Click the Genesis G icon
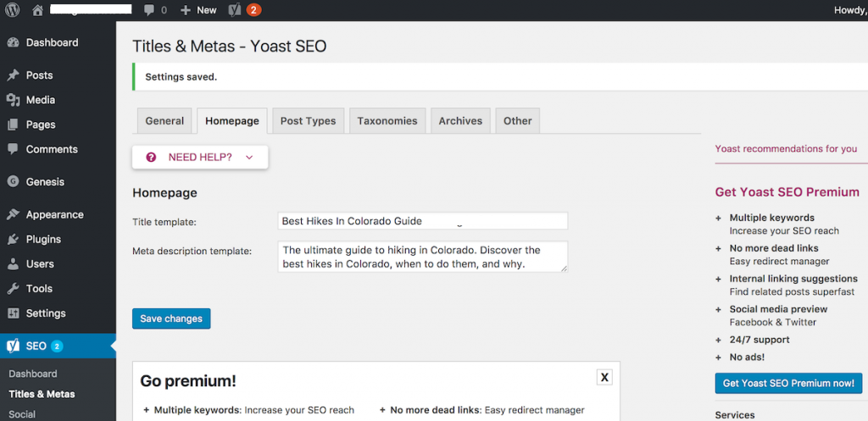868x421 pixels. [14, 182]
